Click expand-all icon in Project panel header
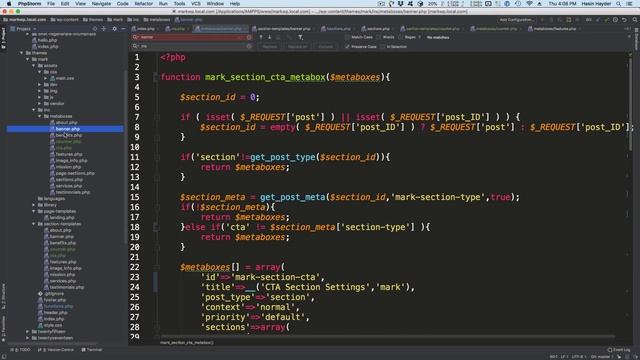Viewport: 640px width, 360px height. coord(104,29)
